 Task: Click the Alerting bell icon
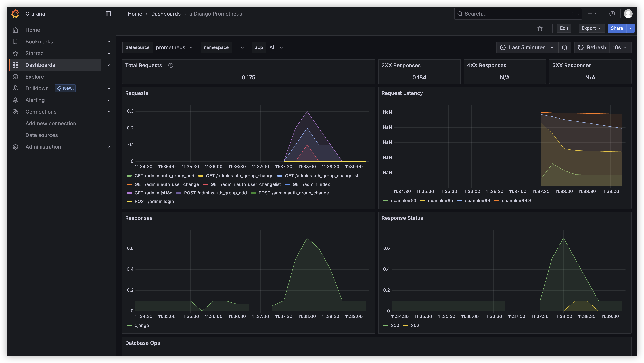coord(15,100)
